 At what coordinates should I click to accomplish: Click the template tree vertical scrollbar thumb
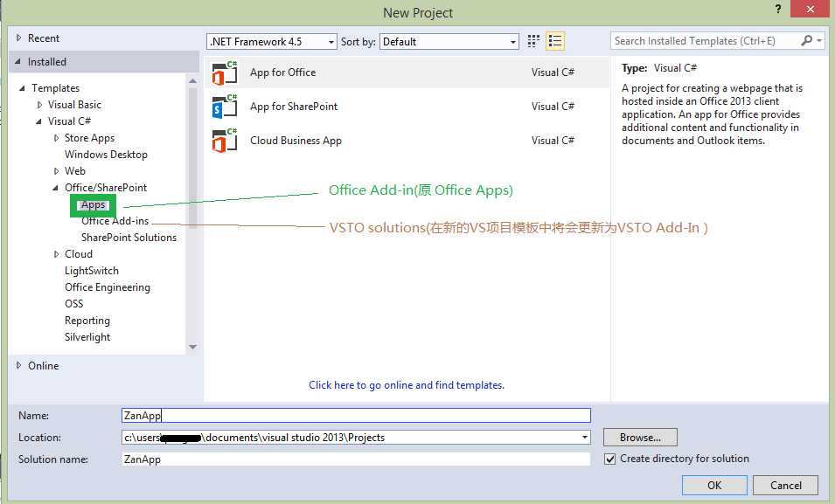tap(192, 158)
